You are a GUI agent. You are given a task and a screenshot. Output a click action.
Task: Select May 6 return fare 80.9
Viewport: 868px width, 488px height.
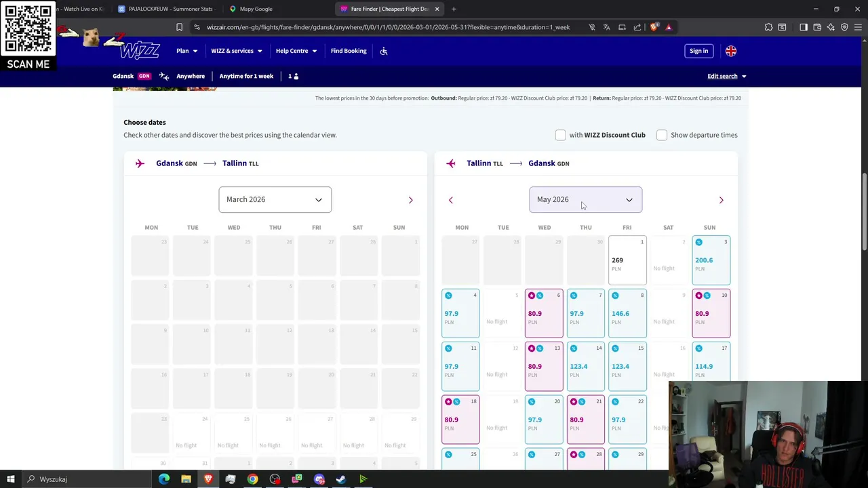click(544, 313)
